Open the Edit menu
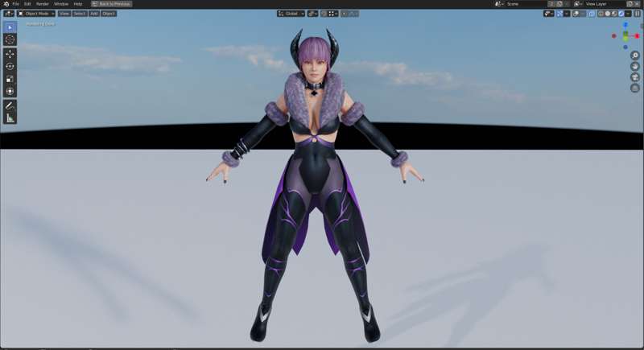 point(27,4)
